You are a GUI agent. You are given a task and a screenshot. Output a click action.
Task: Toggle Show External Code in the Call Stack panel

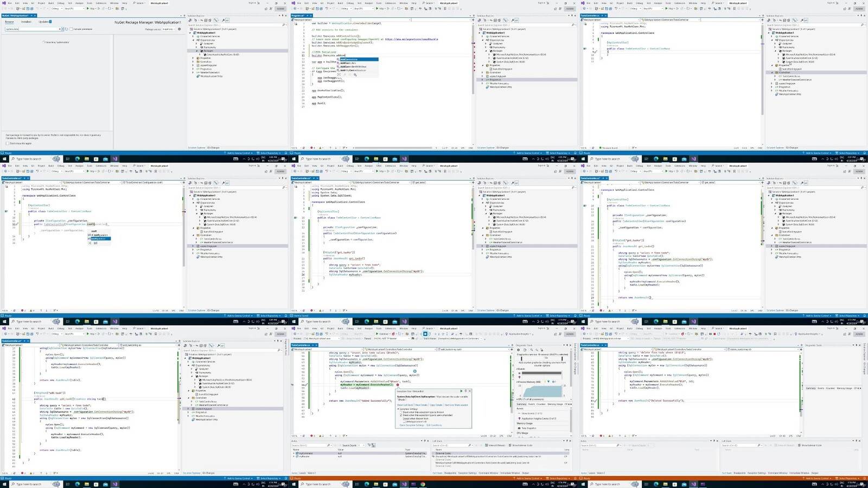[x=521, y=445]
